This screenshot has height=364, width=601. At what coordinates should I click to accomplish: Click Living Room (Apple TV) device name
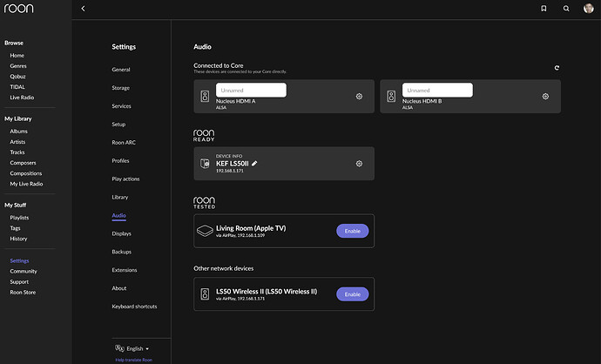pyautogui.click(x=251, y=228)
